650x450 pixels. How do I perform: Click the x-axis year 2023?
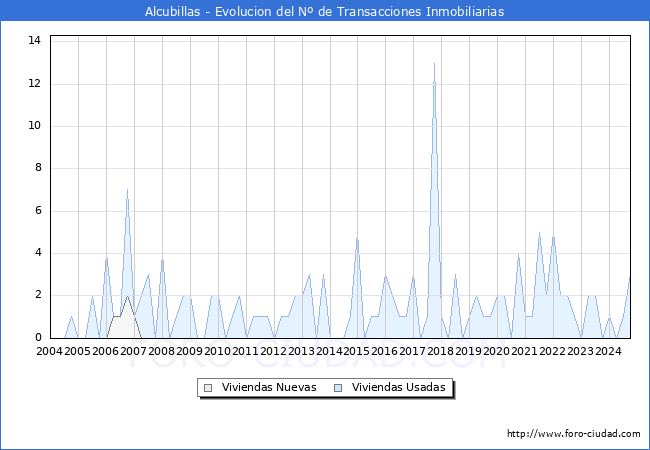pos(580,351)
